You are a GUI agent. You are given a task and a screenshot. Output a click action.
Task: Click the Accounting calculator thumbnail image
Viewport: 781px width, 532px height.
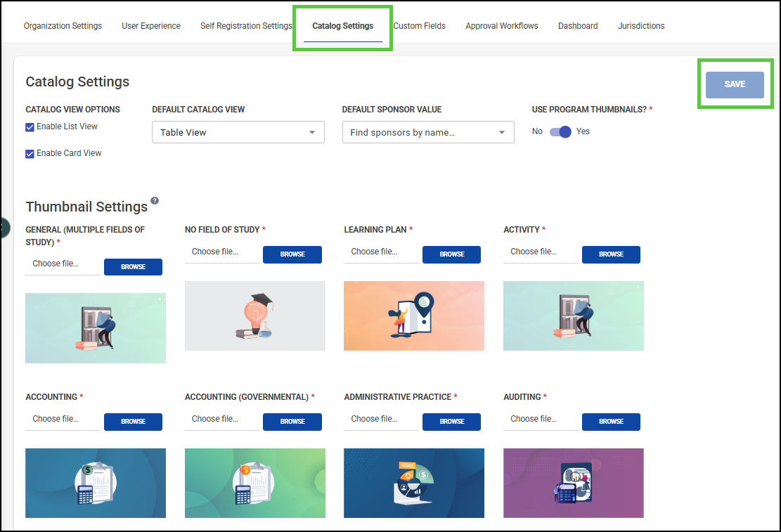click(96, 483)
